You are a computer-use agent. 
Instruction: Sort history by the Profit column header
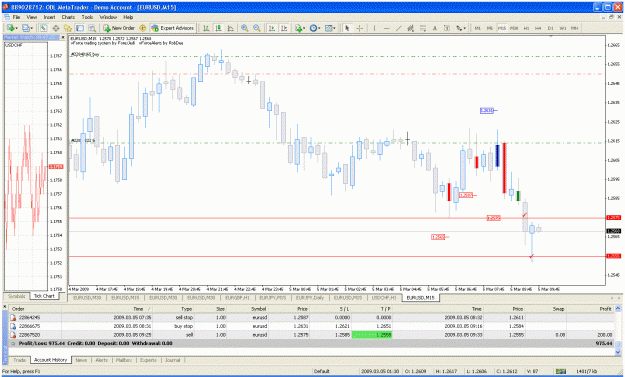click(605, 309)
